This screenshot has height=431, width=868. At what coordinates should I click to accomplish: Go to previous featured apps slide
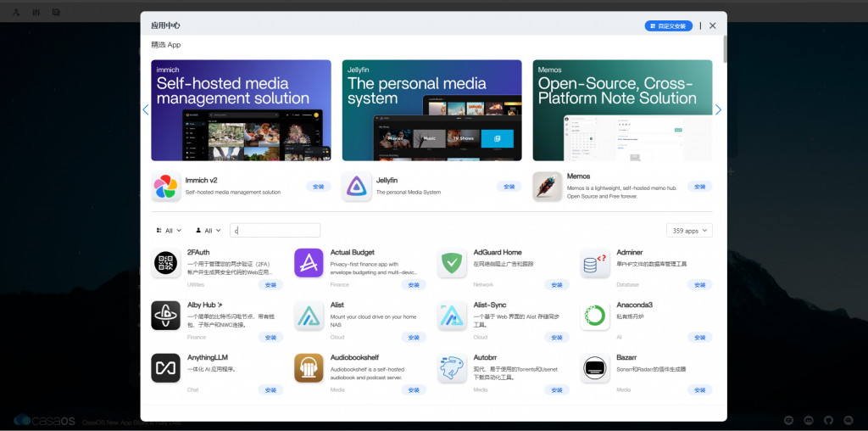146,110
